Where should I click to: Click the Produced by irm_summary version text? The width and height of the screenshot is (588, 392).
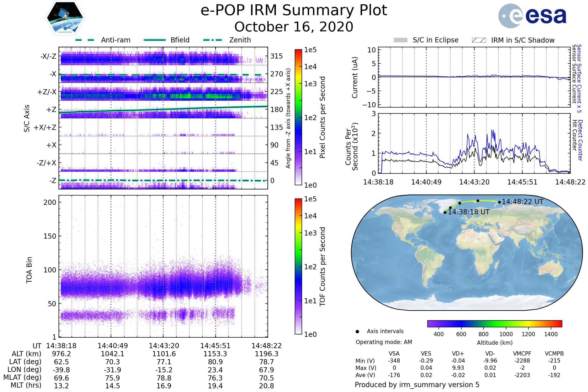[x=417, y=385]
